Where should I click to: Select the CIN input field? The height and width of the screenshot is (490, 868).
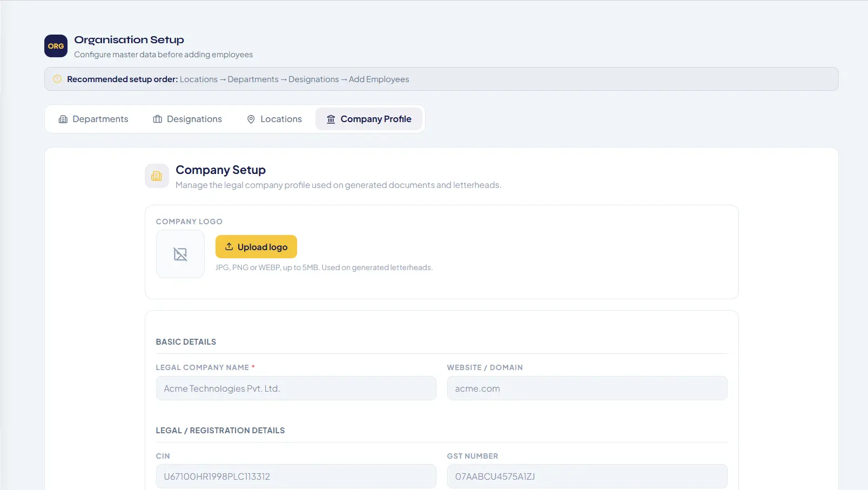[x=296, y=476]
